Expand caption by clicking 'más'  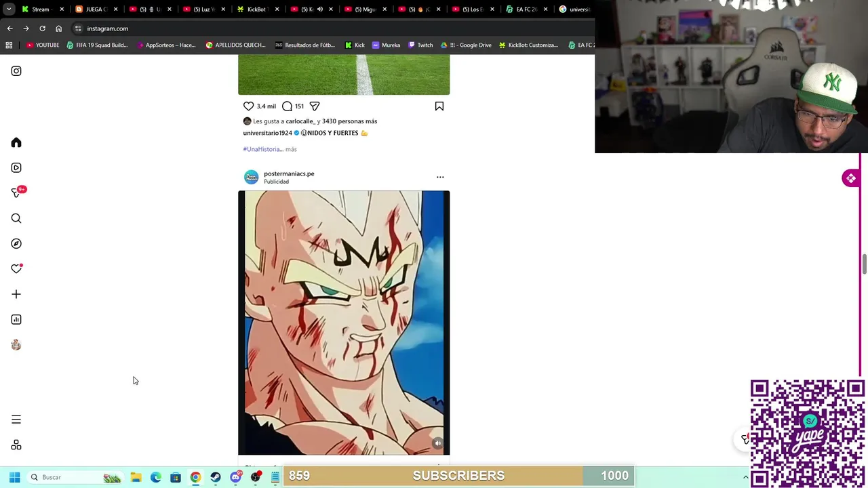(291, 149)
